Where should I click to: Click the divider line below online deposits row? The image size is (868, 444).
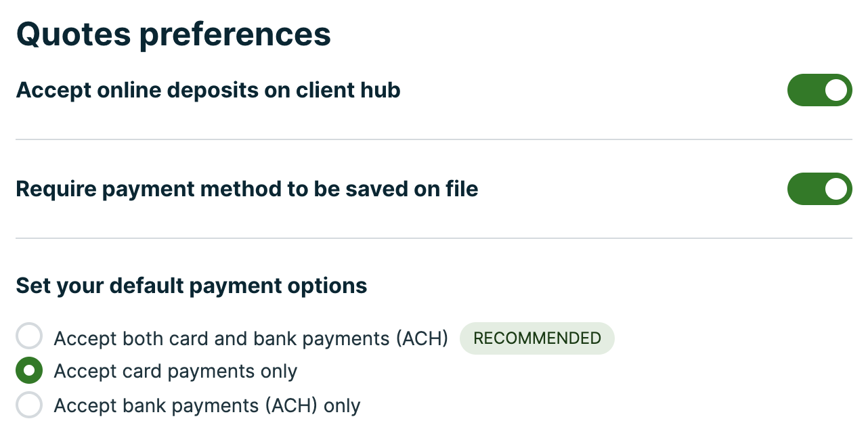(433, 139)
